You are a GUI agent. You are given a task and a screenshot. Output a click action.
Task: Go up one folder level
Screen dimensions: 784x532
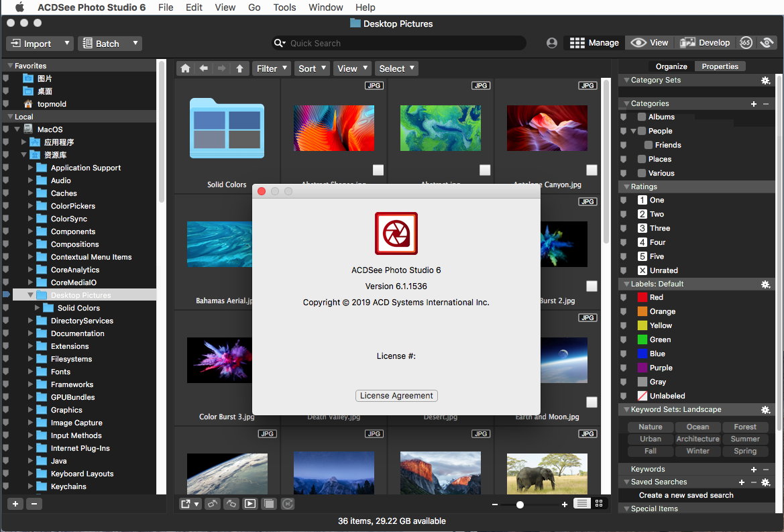click(x=239, y=68)
